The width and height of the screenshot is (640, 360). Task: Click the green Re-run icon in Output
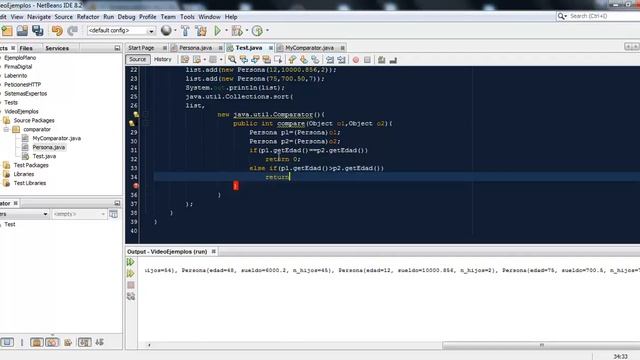tap(131, 262)
